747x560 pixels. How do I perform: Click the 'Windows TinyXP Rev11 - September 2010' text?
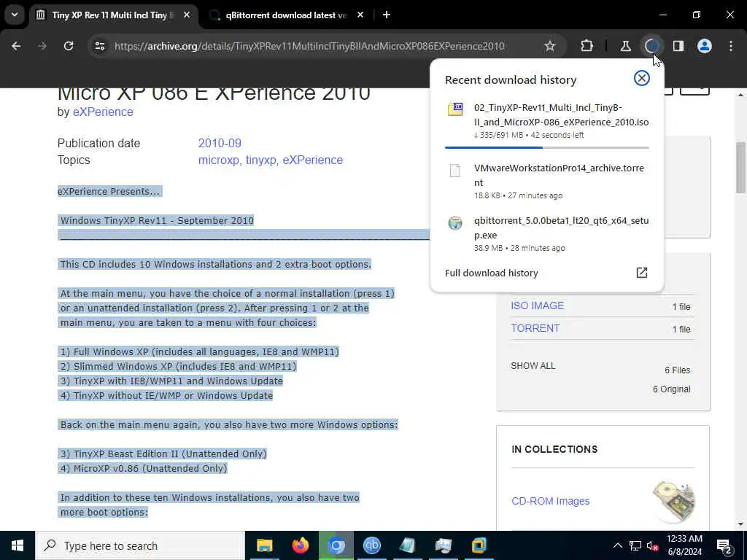point(158,220)
